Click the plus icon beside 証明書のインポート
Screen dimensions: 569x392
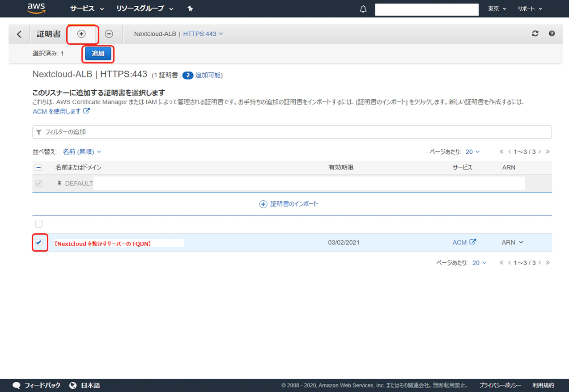click(263, 204)
